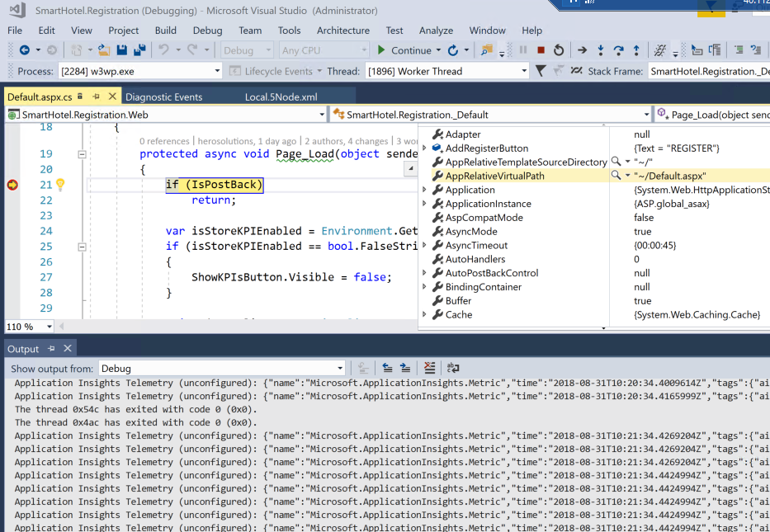Viewport: 770px width, 532px height.
Task: Collapse the if block at line 25
Action: [82, 247]
